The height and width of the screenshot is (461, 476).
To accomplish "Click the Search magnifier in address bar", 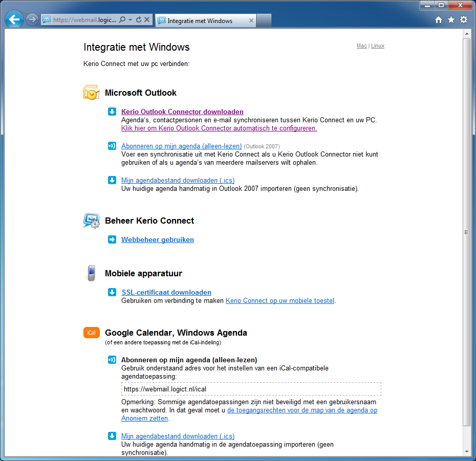I will pyautogui.click(x=122, y=20).
